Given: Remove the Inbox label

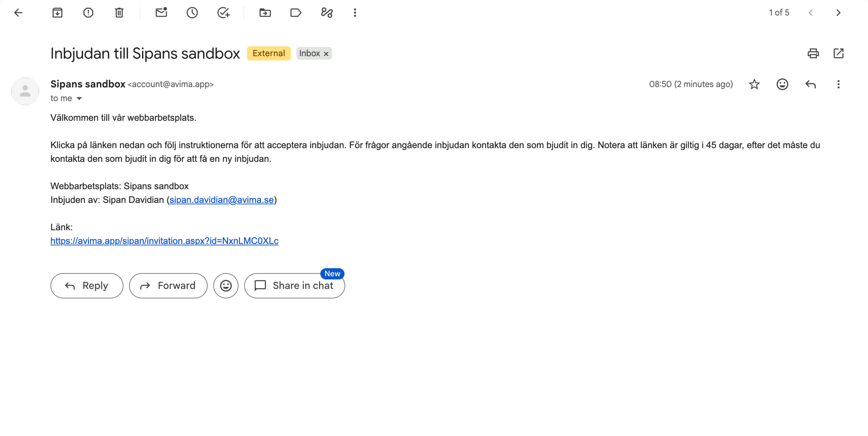Looking at the screenshot, I should point(326,54).
